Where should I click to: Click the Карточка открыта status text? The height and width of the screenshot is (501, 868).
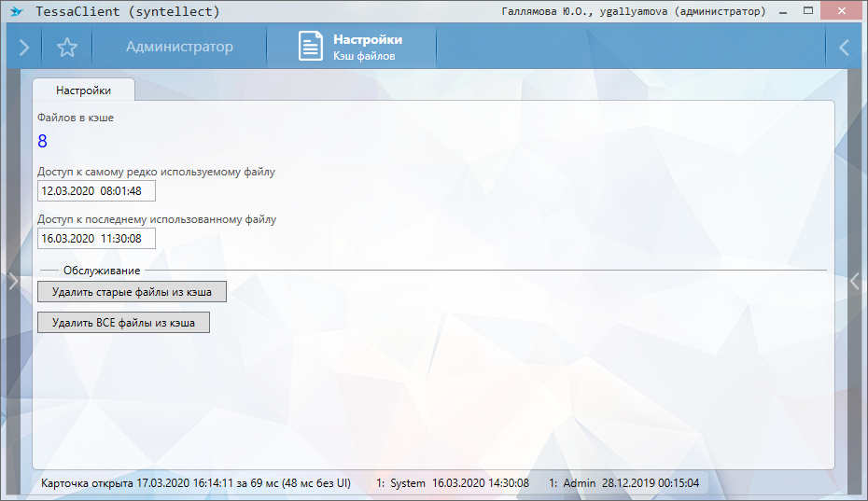[196, 483]
